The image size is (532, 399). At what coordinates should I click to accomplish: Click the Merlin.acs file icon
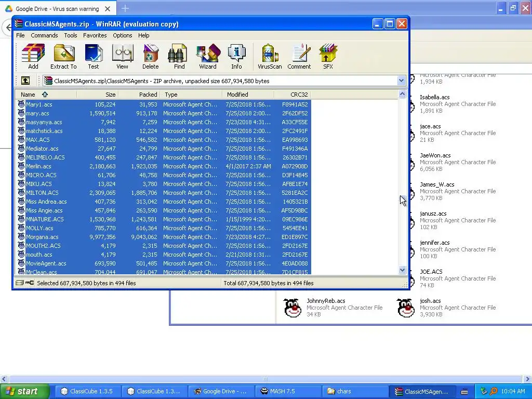pyautogui.click(x=21, y=166)
